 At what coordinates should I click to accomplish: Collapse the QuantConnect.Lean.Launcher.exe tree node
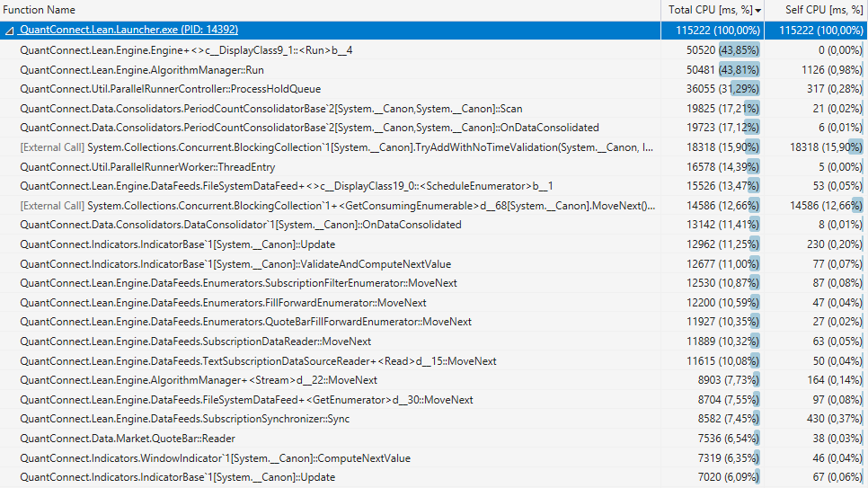tap(9, 31)
